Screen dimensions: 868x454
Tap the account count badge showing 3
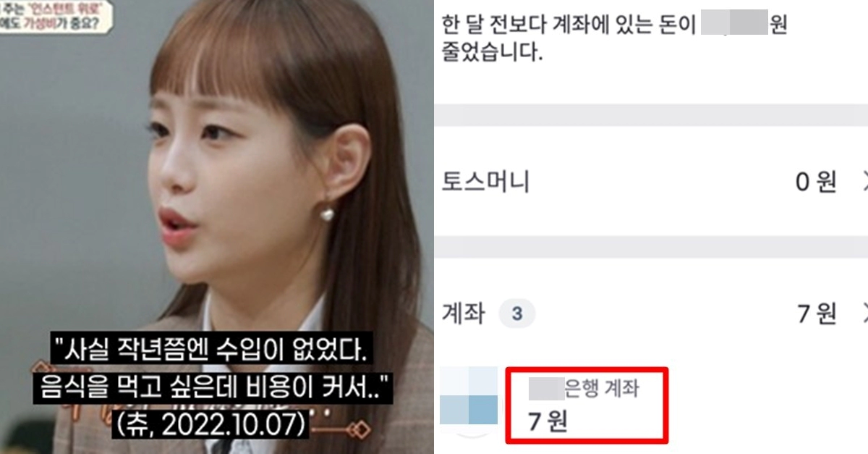(x=516, y=314)
